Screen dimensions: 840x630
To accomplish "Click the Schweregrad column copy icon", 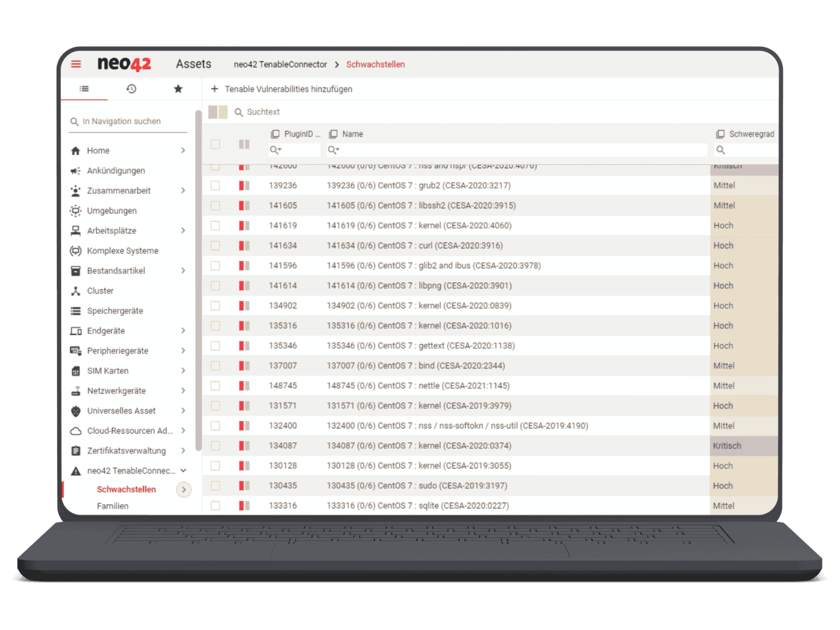I will [720, 134].
